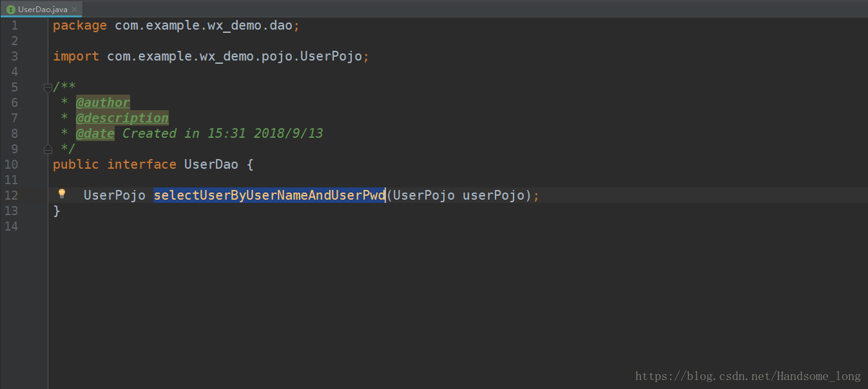Click the 'userPojo' parameter name
868x389 pixels.
coord(494,195)
